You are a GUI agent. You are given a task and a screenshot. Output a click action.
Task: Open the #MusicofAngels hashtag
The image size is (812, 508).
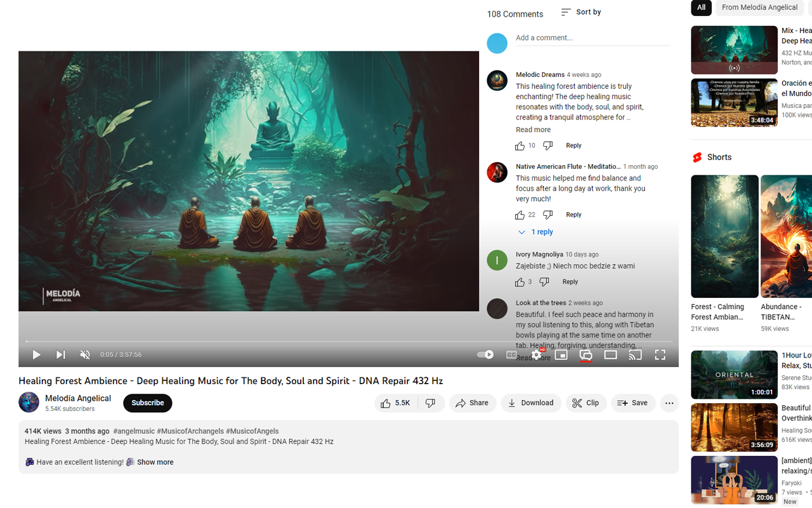point(252,431)
